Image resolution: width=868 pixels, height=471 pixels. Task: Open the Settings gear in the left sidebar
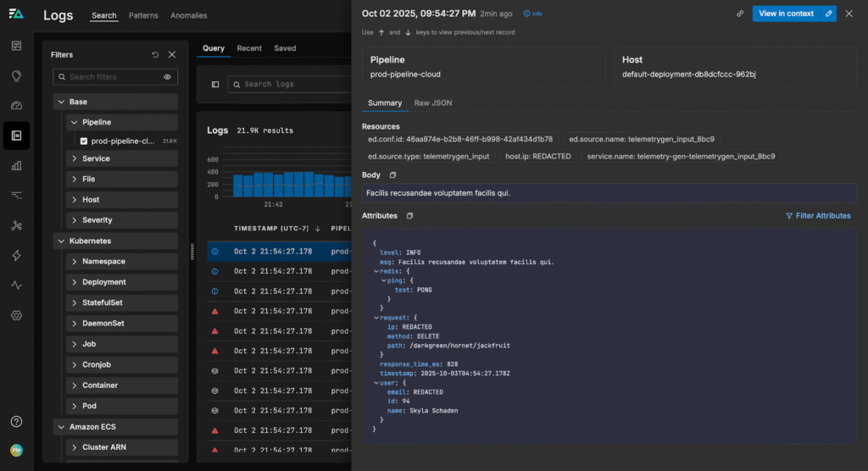tap(16, 315)
